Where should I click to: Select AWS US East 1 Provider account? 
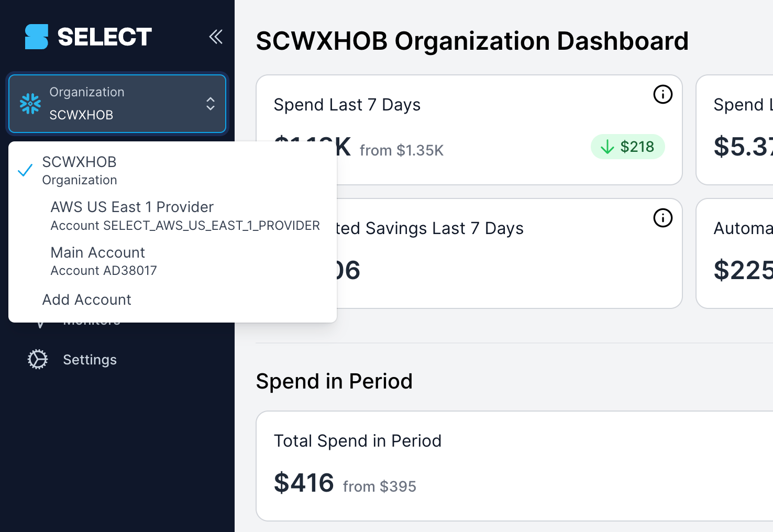[x=185, y=216]
